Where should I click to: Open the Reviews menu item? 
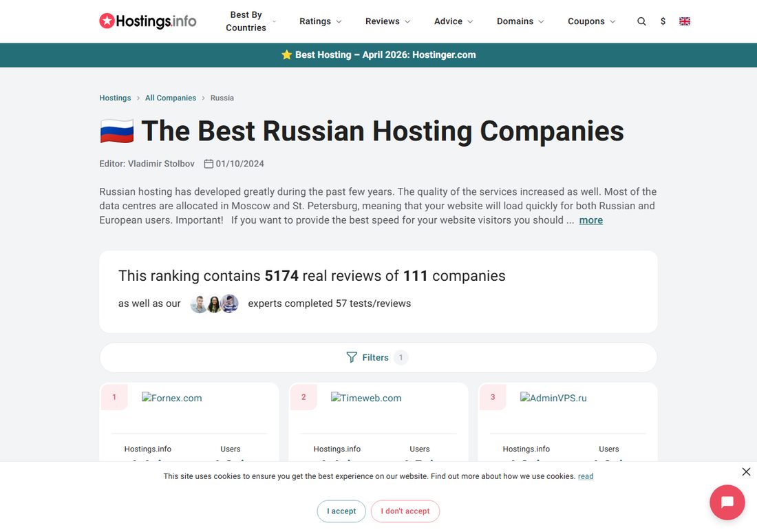[383, 21]
